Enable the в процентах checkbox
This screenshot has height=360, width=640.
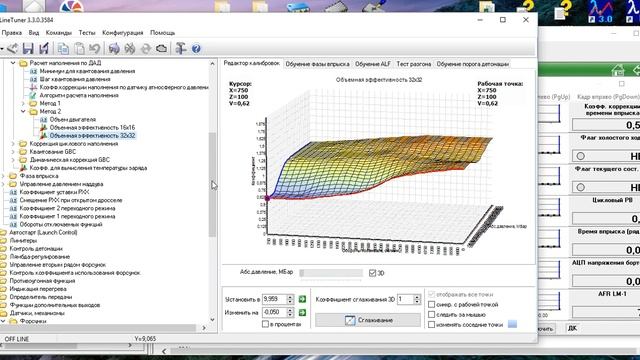[x=265, y=324]
